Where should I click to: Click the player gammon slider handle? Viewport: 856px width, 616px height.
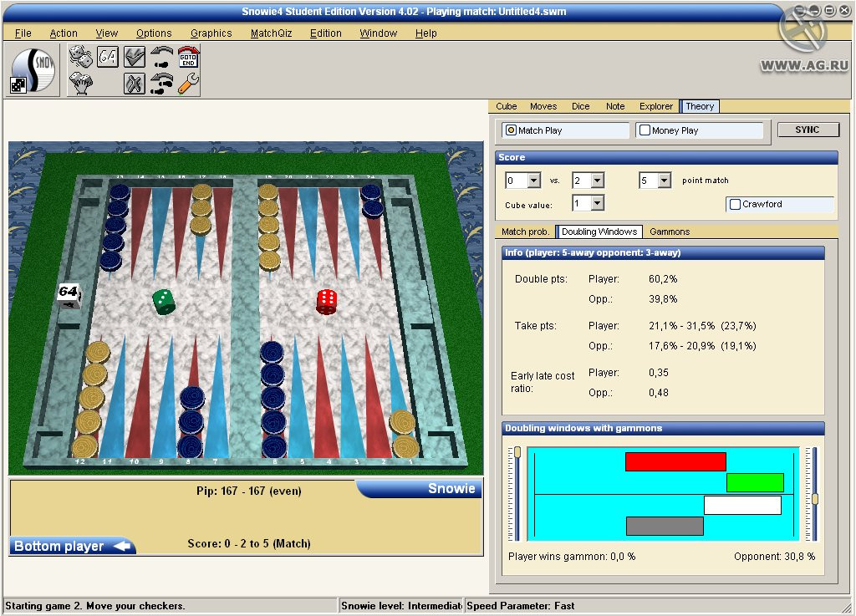coord(517,452)
